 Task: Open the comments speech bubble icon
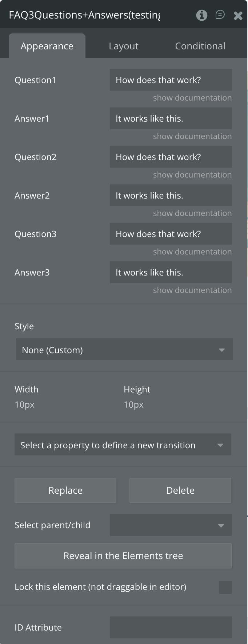point(220,15)
